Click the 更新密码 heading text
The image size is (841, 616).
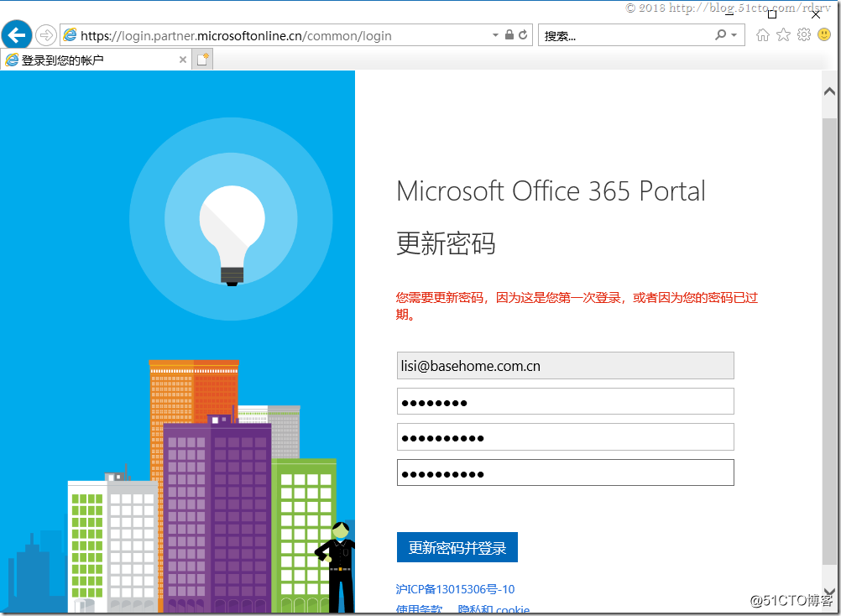point(446,243)
